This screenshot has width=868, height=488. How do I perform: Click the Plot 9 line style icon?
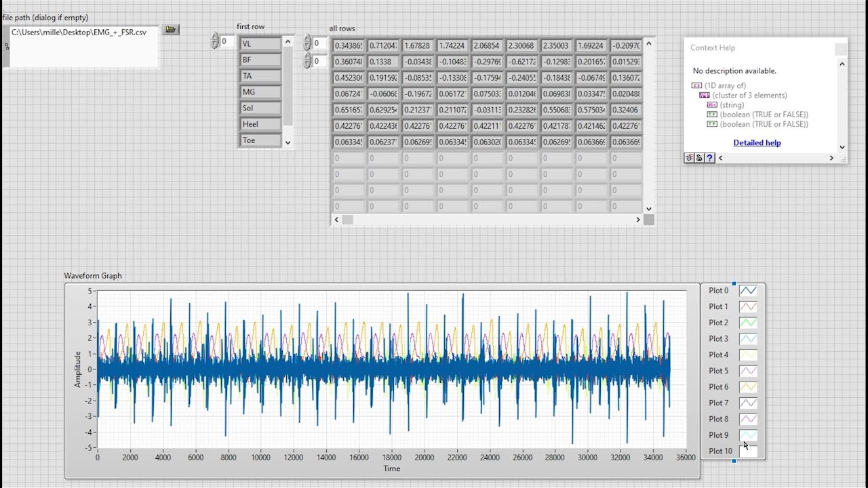pyautogui.click(x=748, y=435)
